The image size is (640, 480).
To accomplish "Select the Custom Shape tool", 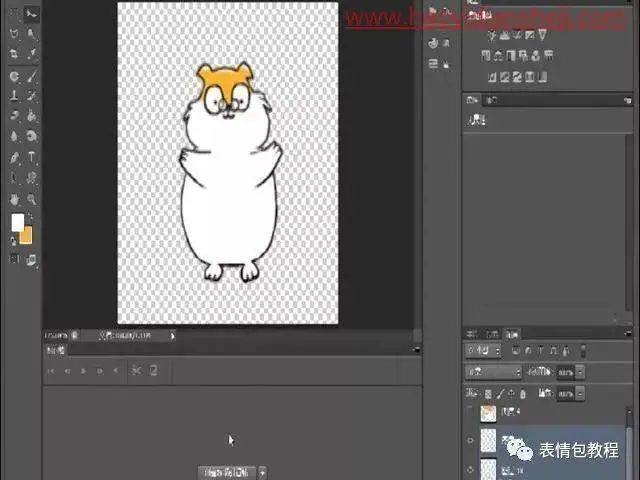I will [x=31, y=177].
